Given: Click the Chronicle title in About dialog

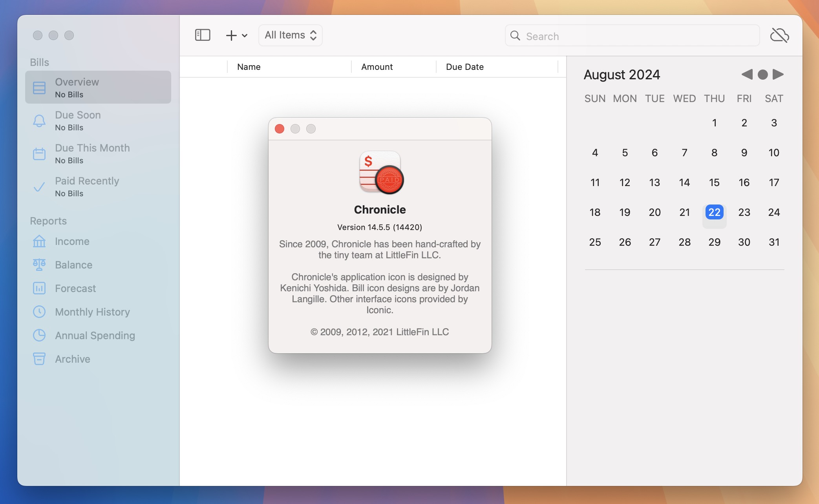Looking at the screenshot, I should pos(380,210).
